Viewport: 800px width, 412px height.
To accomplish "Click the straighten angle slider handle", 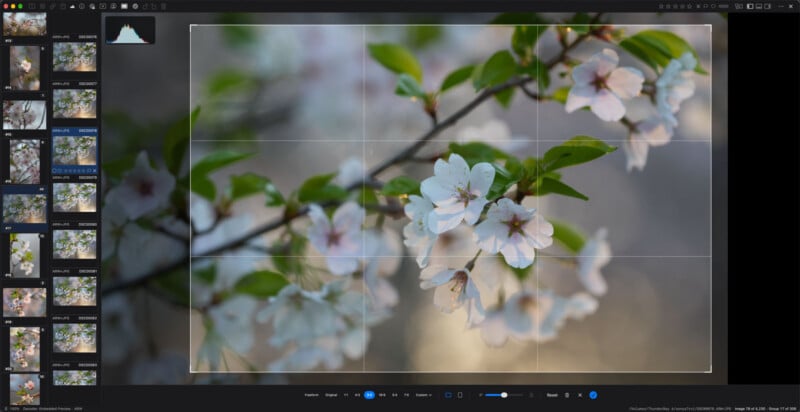I will coord(504,395).
